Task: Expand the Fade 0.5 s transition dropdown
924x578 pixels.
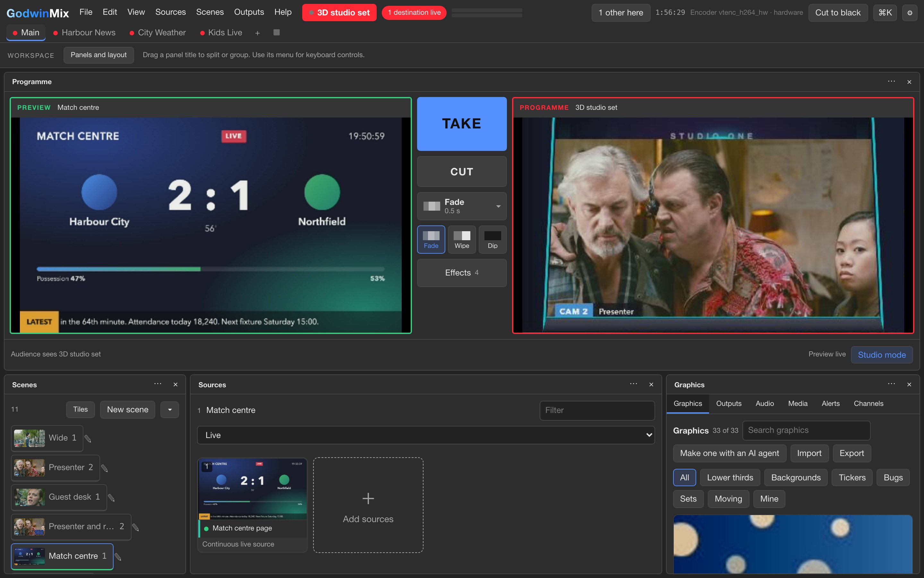Action: 462,206
